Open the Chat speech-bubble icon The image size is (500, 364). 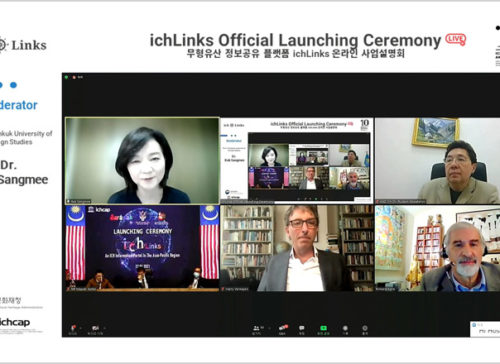click(302, 328)
